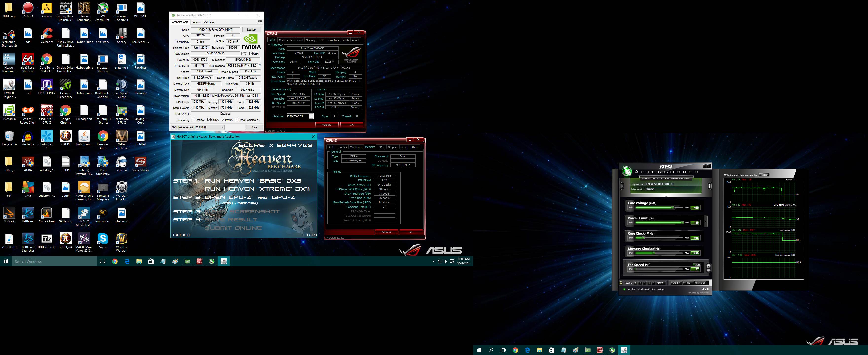
Task: Open Caches tab in the CPU-Z processor window
Action: (283, 40)
